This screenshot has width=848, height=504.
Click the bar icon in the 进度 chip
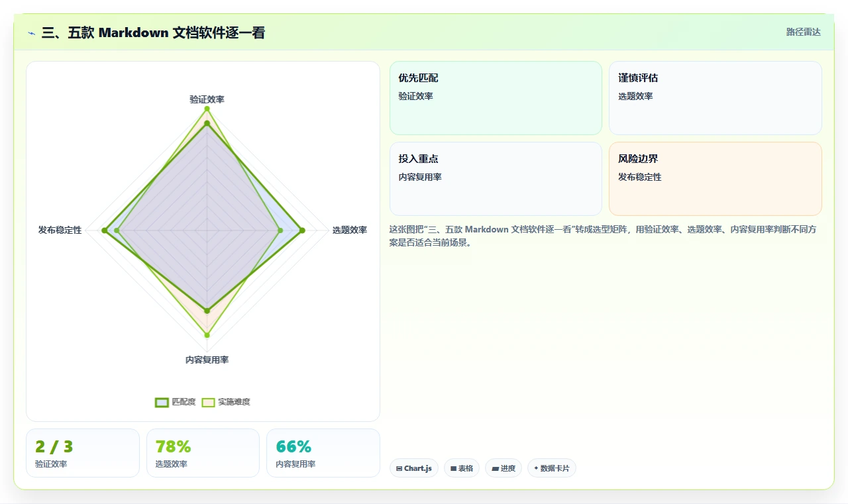coord(495,468)
